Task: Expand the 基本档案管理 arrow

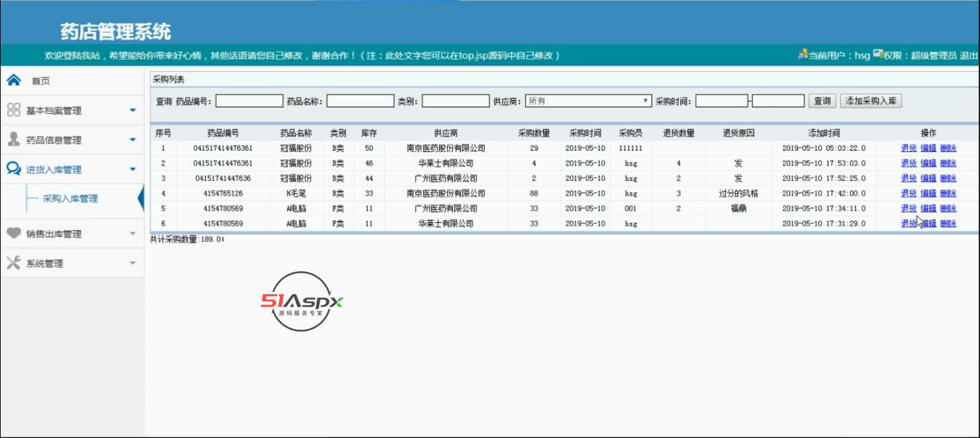Action: 133,110
